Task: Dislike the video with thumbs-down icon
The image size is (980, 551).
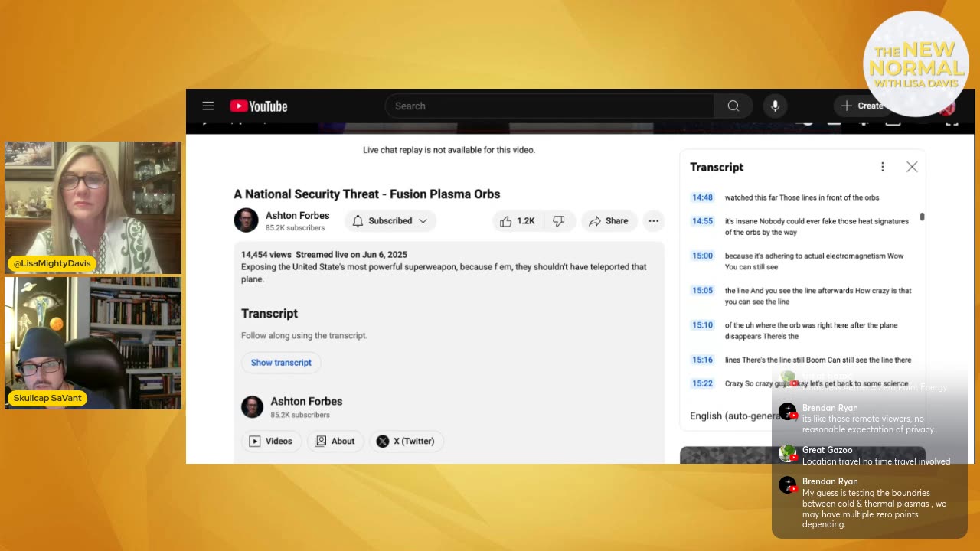Action: click(x=559, y=221)
